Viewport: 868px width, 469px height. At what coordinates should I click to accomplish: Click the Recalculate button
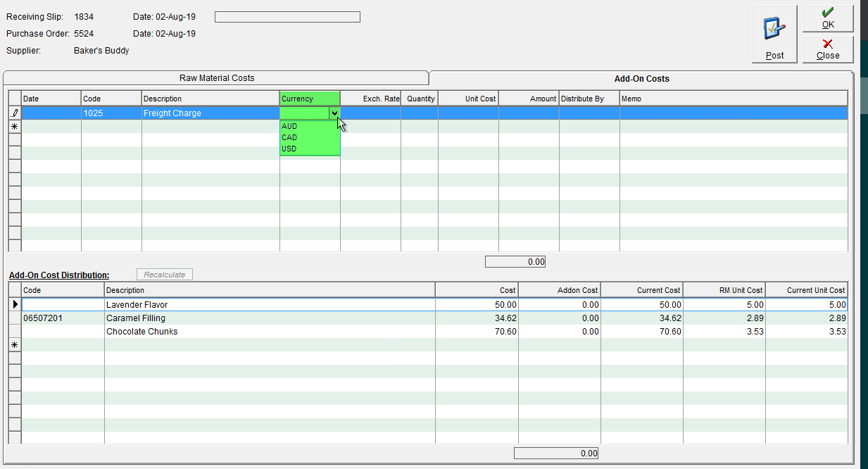(x=164, y=275)
